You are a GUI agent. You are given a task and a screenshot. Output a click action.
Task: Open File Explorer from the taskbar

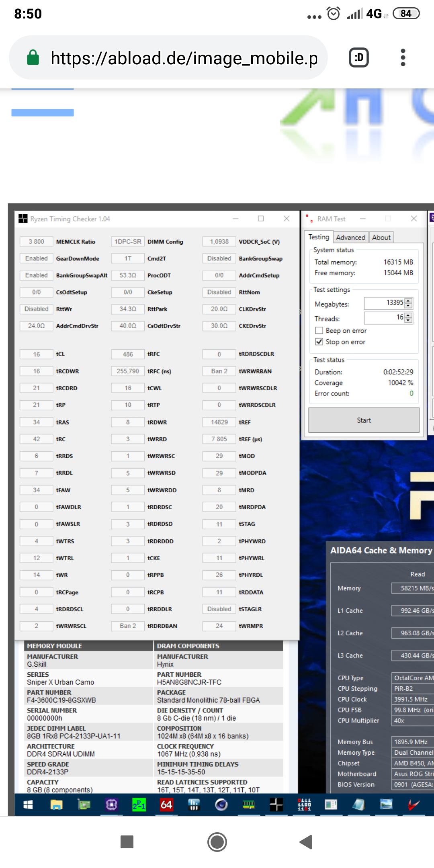[x=56, y=805]
